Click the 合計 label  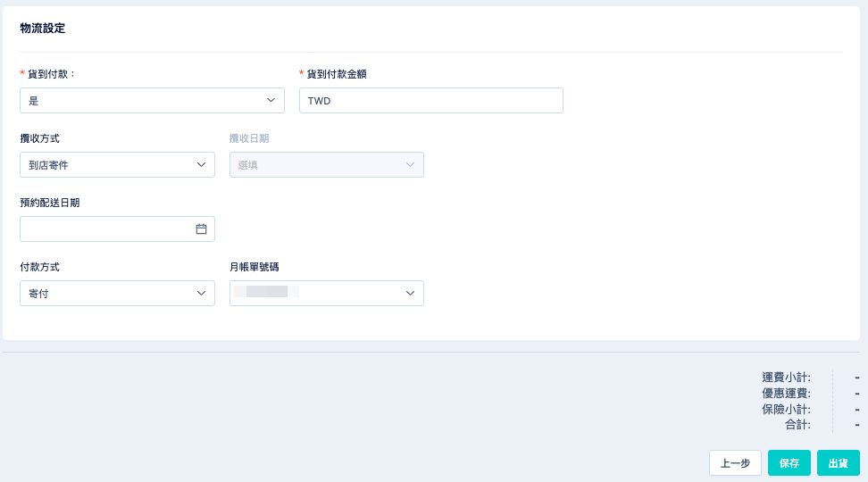click(797, 425)
